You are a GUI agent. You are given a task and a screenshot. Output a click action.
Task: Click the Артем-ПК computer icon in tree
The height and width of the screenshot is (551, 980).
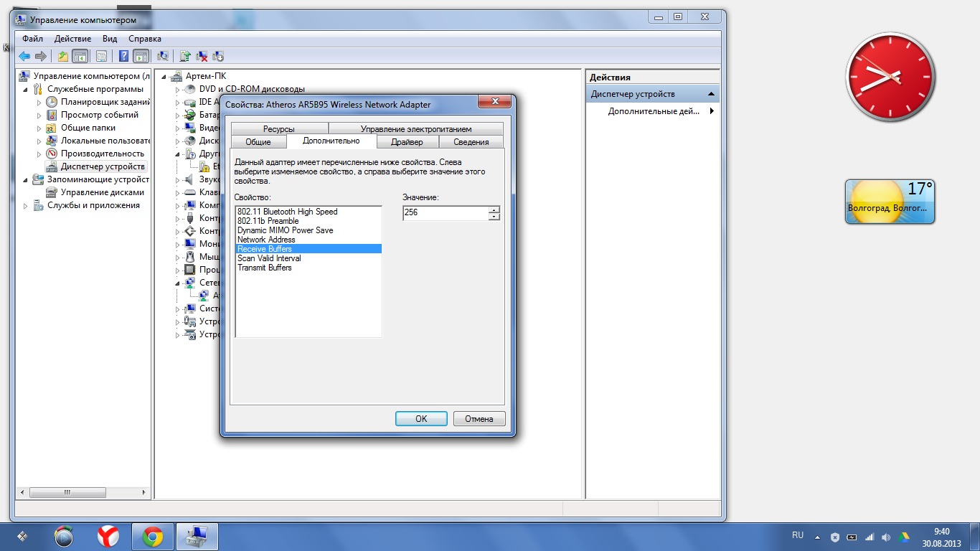tap(176, 76)
